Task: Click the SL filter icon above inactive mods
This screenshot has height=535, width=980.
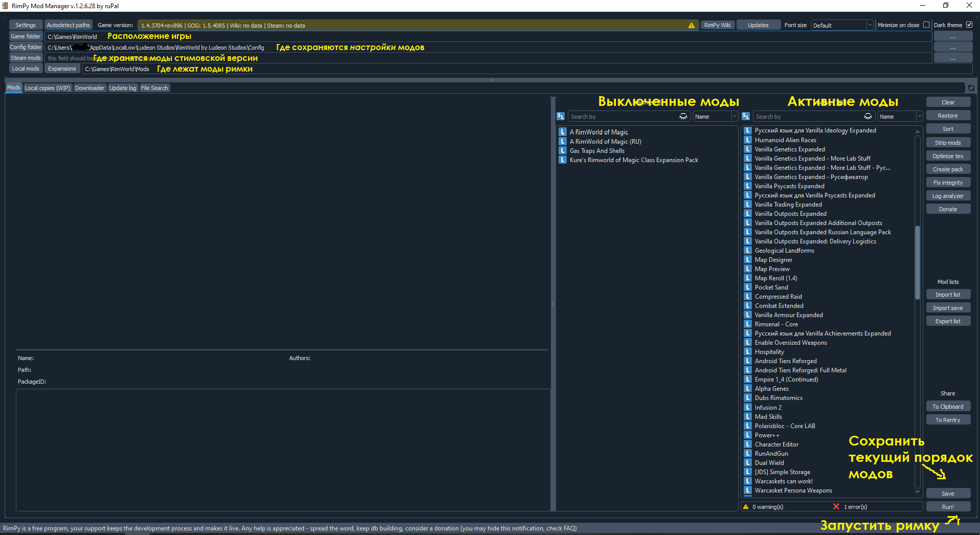Action: coord(561,117)
